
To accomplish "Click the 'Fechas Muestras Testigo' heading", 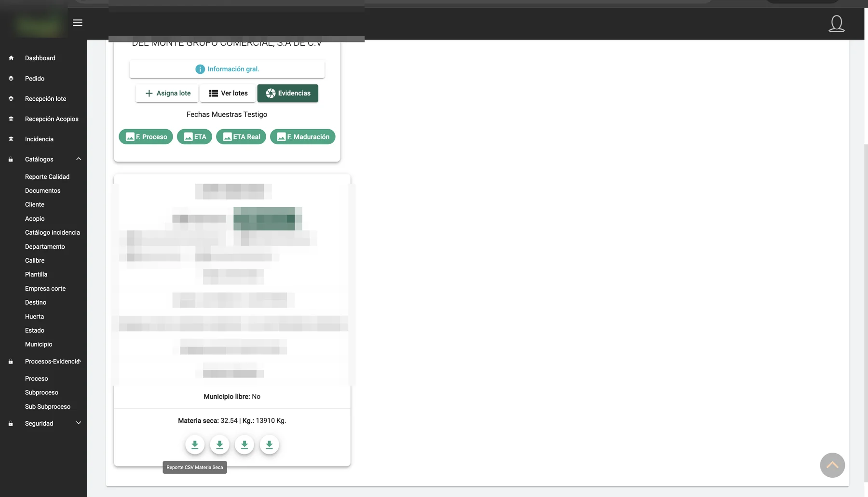I will (227, 115).
